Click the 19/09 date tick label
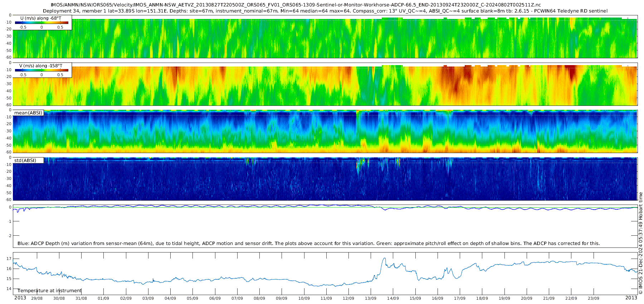Viewport: 644px width, 304px height. [x=504, y=298]
